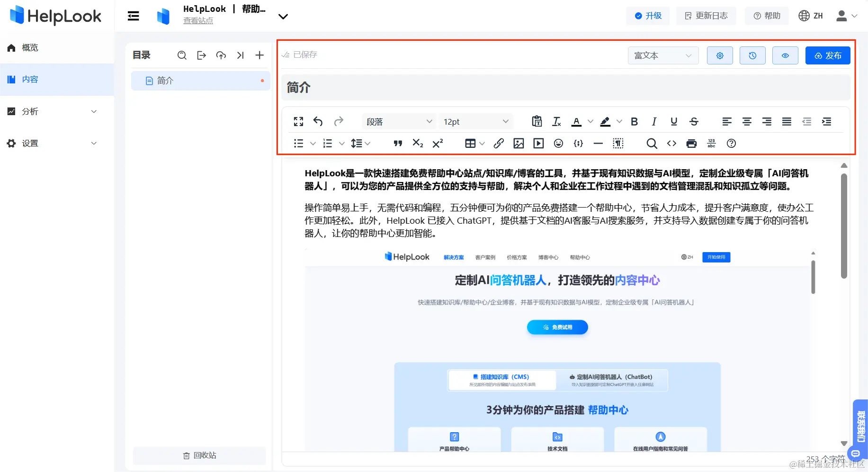Click the paste-as-text clipboard icon
This screenshot has width=868, height=472.
tap(537, 122)
